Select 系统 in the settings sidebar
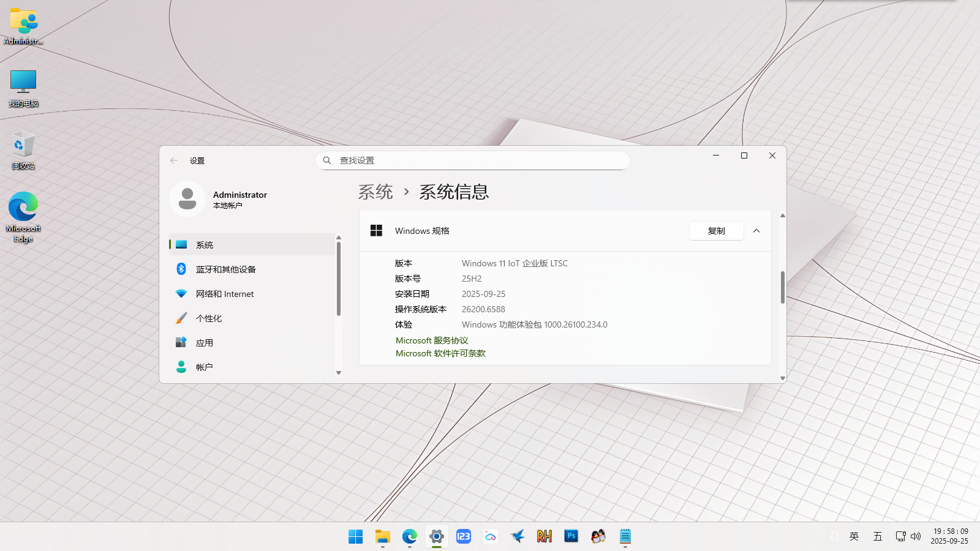The width and height of the screenshot is (980, 551). (x=252, y=245)
